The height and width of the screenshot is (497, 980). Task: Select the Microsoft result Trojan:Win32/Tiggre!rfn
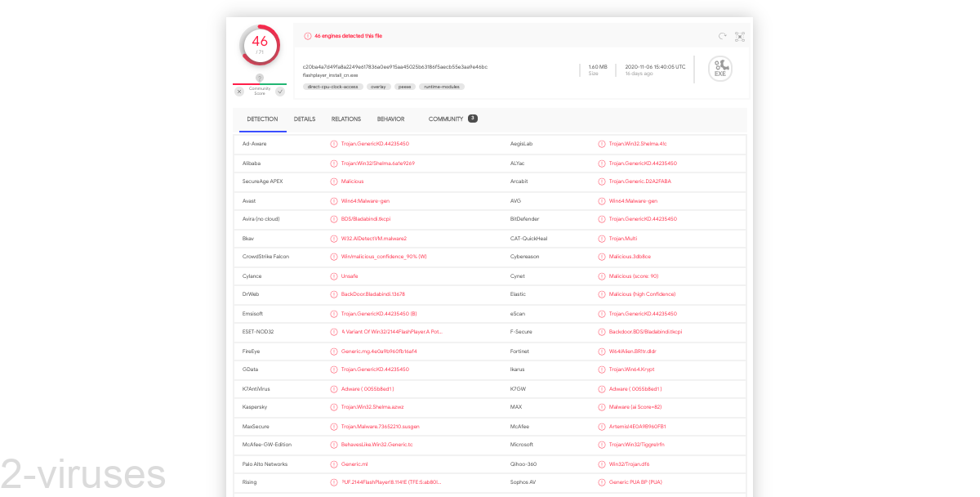(637, 445)
